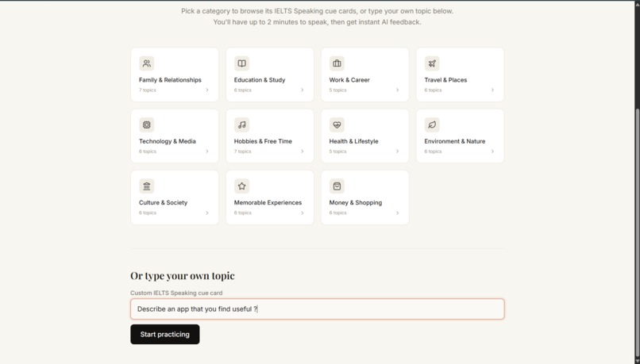Click the '6 topics' count under Money & Shopping
The width and height of the screenshot is (640, 364).
(x=337, y=213)
